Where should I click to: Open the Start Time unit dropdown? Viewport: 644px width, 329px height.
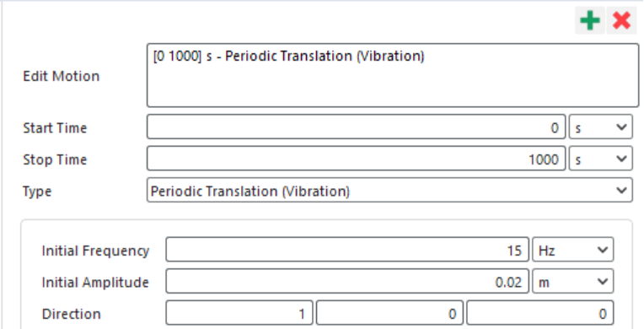[600, 127]
